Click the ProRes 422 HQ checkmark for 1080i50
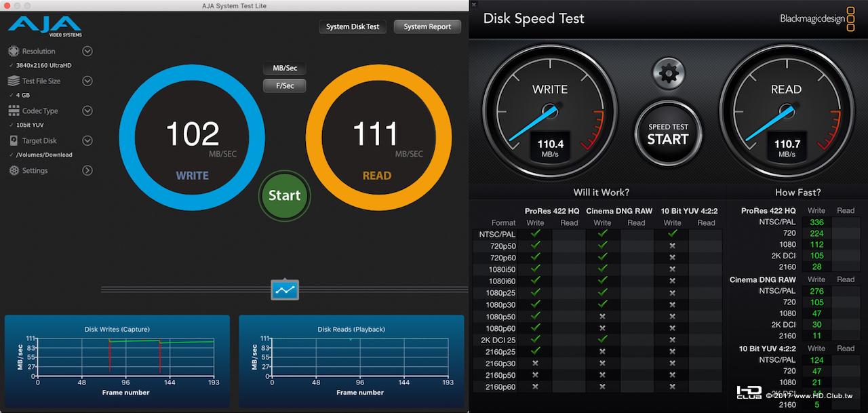Viewport: 868px width, 413px height. tap(535, 269)
